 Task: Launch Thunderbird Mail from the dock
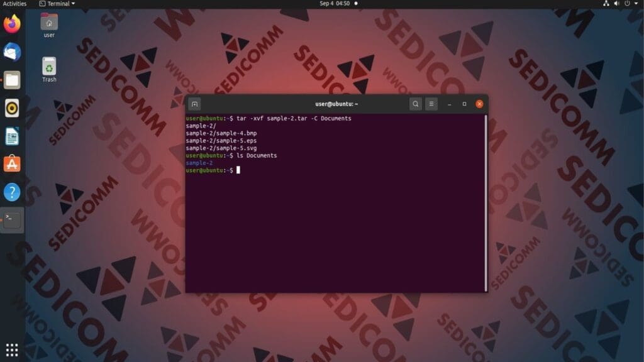click(12, 52)
